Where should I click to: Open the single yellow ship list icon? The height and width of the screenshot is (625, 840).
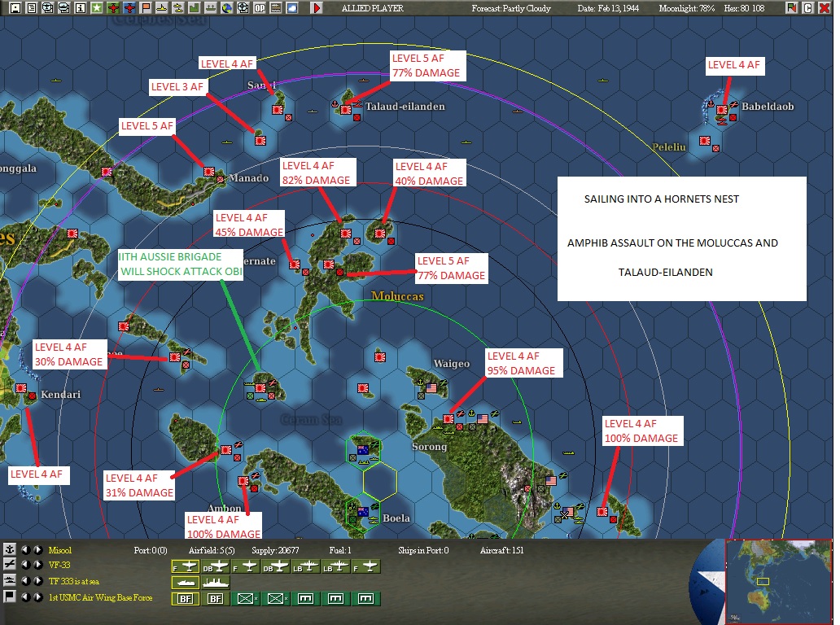coord(161,8)
